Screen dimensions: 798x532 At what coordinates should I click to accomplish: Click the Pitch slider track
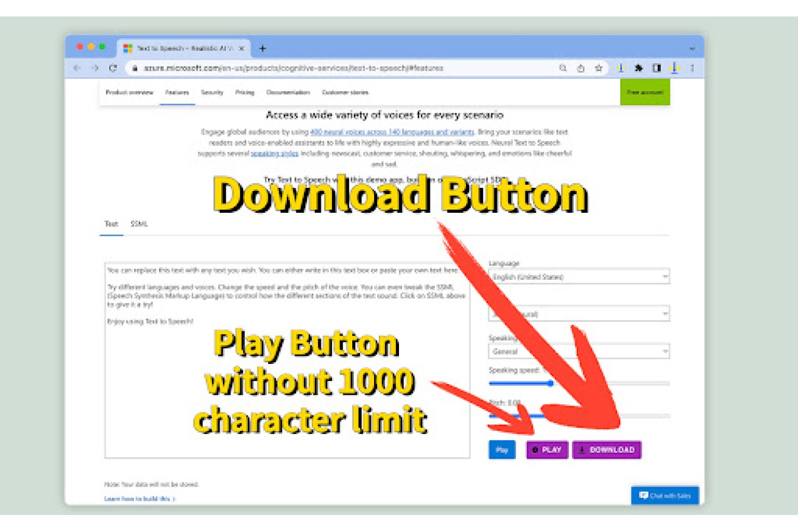click(579, 416)
